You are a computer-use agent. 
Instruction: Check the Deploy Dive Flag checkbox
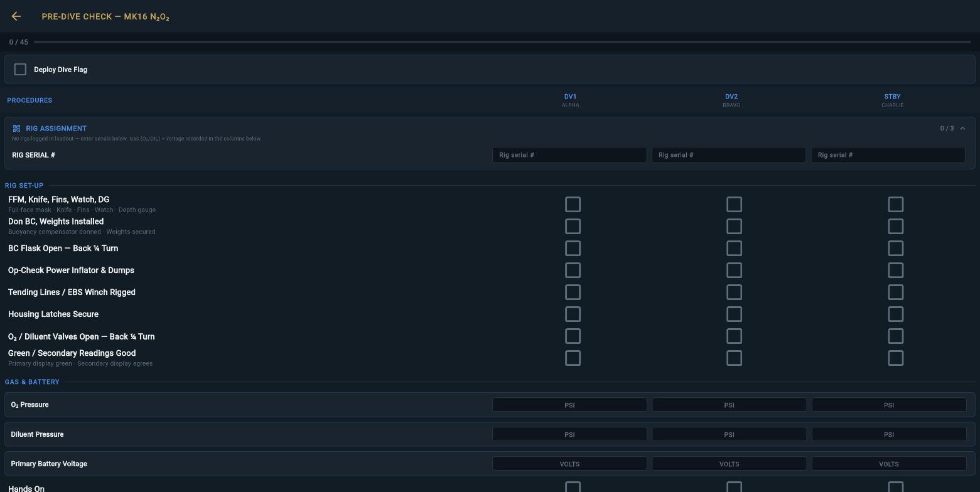tap(20, 70)
